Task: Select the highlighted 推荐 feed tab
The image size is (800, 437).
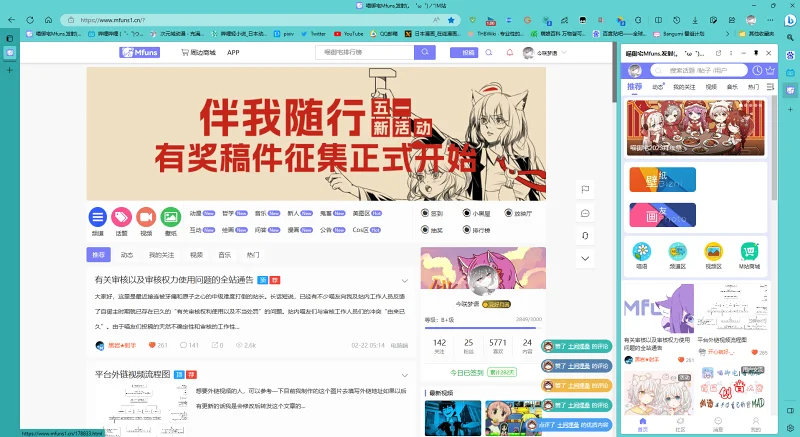Action: click(98, 255)
